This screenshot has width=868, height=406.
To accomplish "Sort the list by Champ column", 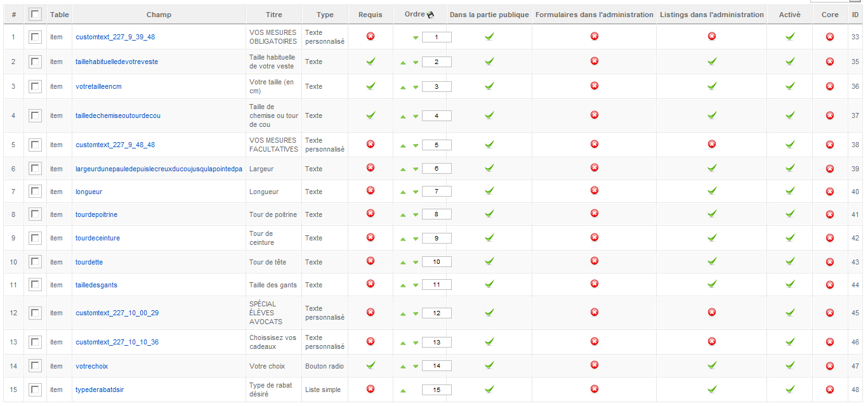I will click(159, 15).
